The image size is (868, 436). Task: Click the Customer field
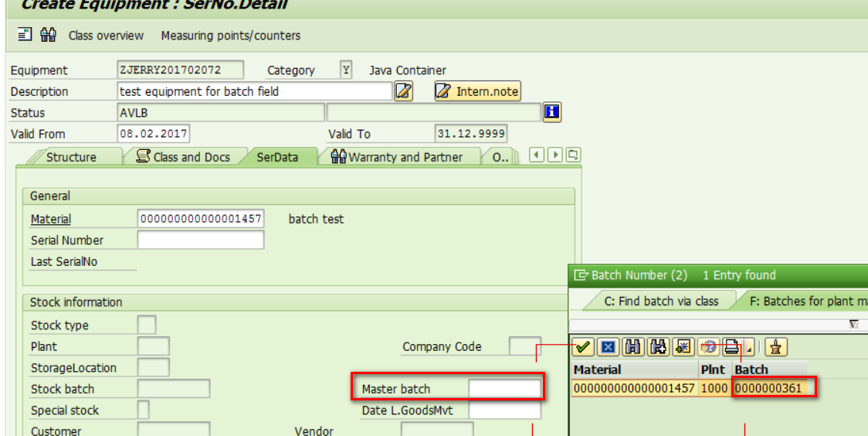(x=173, y=430)
